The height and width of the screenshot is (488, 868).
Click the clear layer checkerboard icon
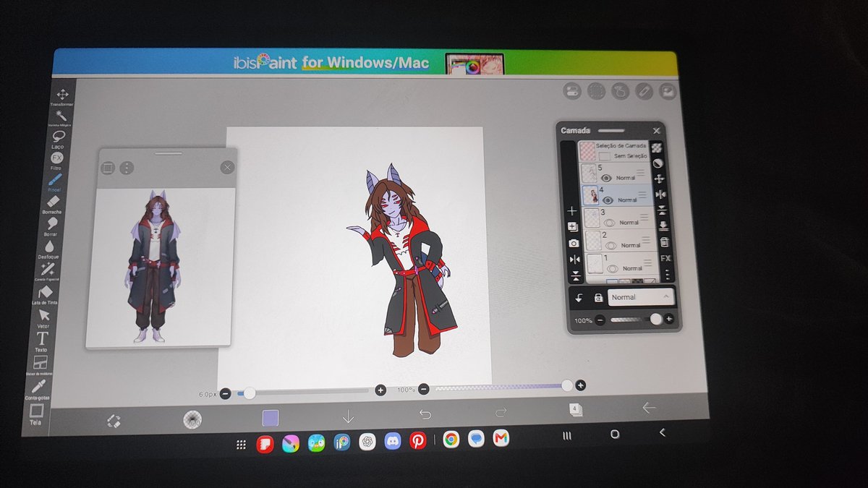pos(656,147)
